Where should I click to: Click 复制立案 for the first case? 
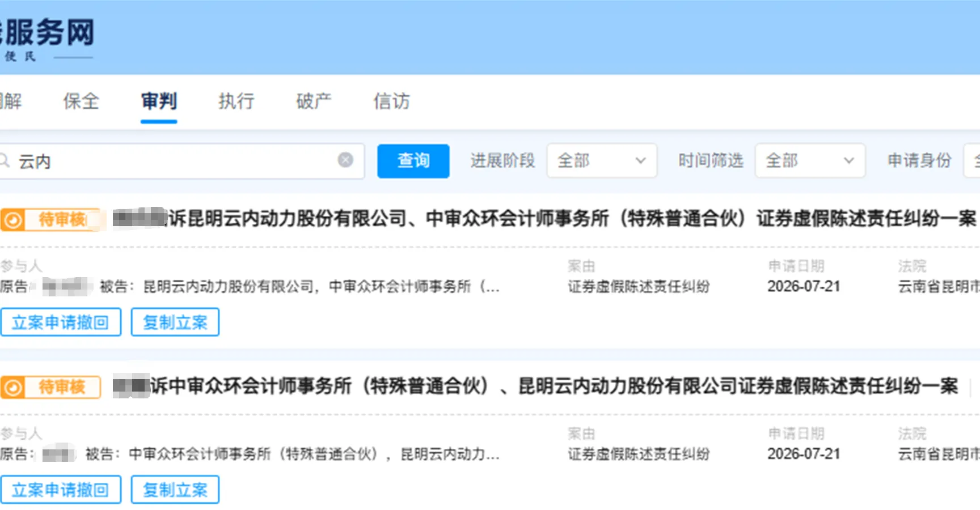pos(175,322)
